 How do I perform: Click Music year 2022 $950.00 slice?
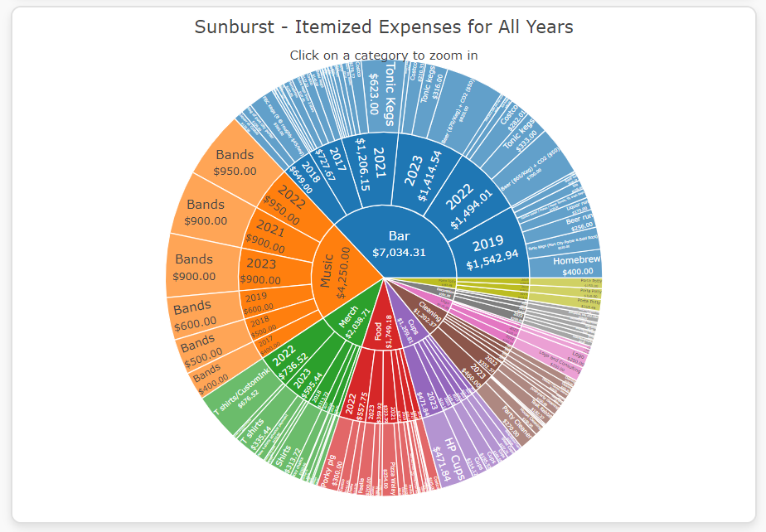pos(288,205)
